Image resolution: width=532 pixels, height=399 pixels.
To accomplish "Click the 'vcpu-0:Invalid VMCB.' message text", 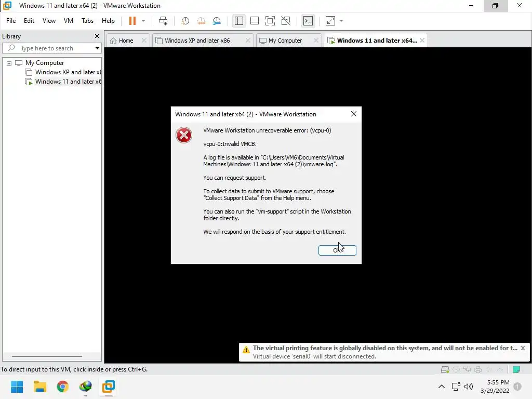I will pyautogui.click(x=230, y=144).
